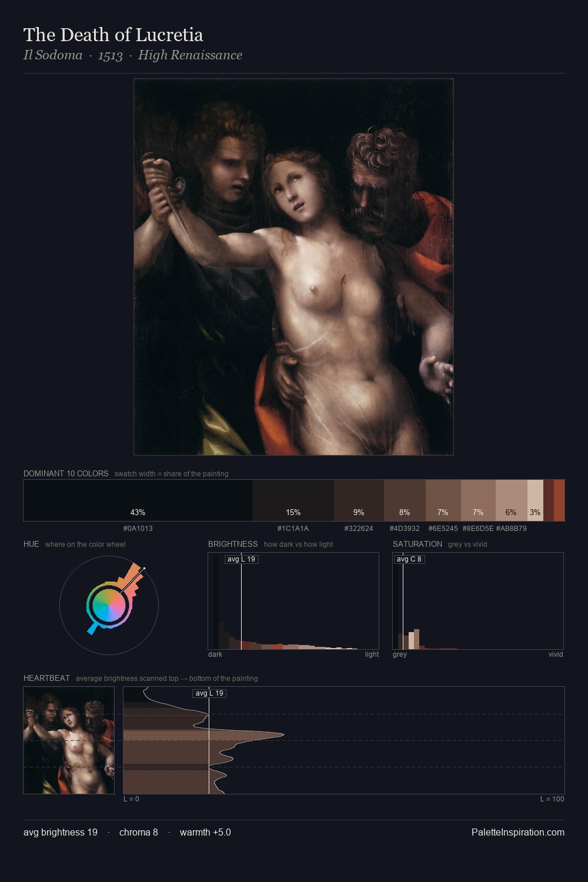Click the "grey vs vivid" caption
Screen dimensions: 588x882
pos(467,544)
